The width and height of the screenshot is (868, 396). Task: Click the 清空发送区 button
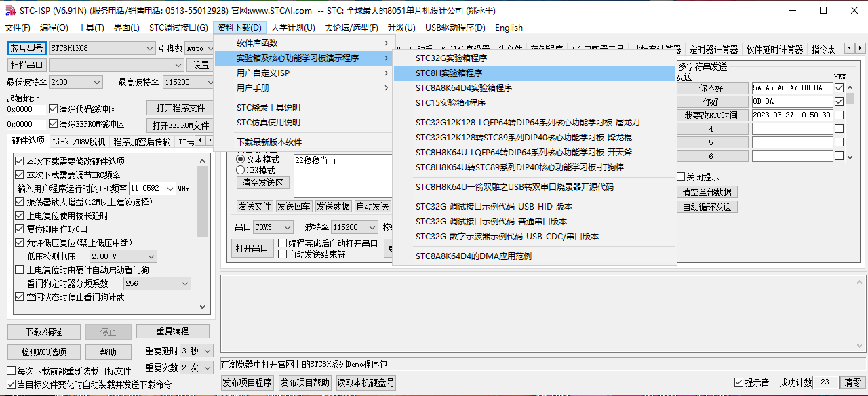pyautogui.click(x=263, y=182)
